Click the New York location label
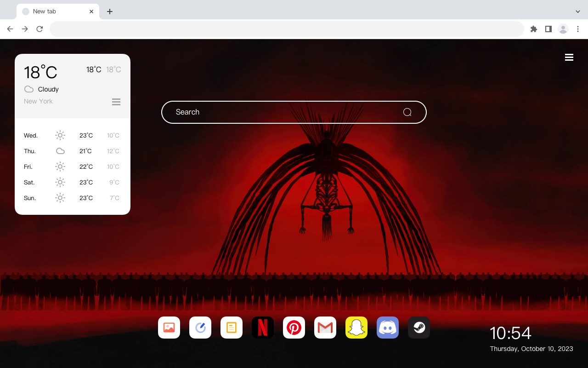 pyautogui.click(x=38, y=101)
